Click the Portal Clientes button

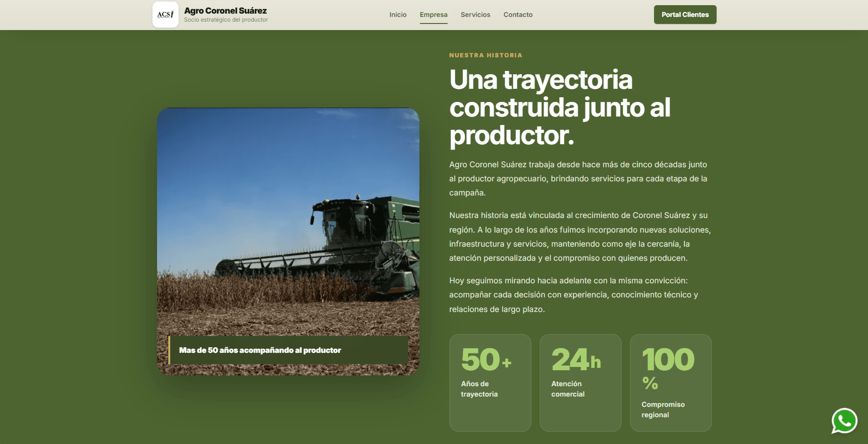click(x=685, y=15)
